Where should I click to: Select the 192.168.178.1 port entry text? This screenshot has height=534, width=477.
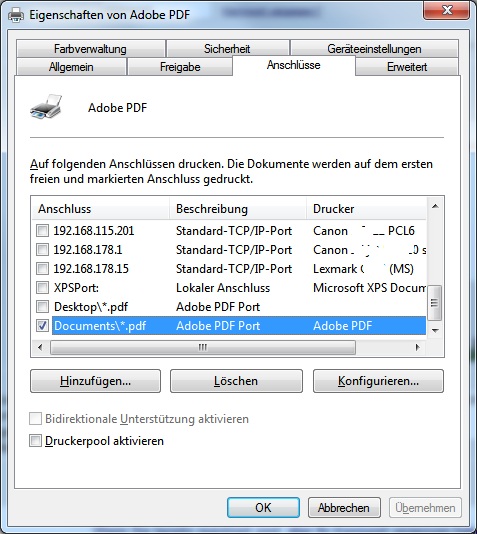(x=88, y=250)
